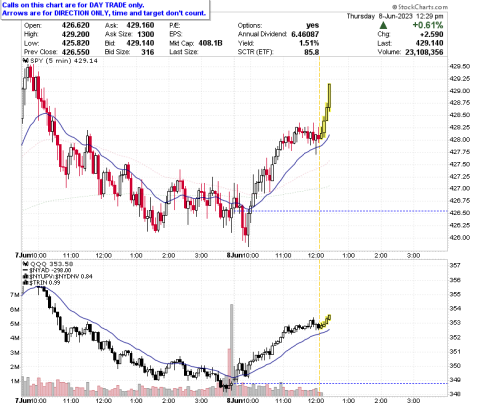
Task: Click the Prev Close value 426.550
Action: [x=75, y=52]
